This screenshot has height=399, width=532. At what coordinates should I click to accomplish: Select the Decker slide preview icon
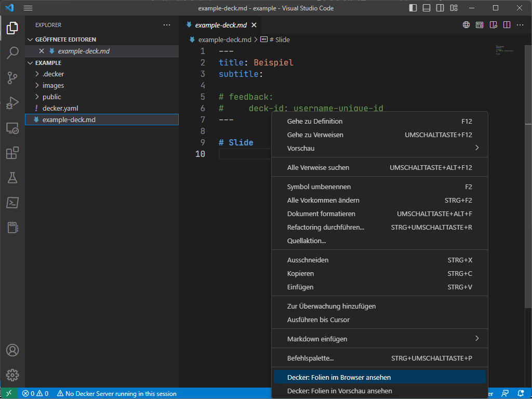tap(479, 24)
